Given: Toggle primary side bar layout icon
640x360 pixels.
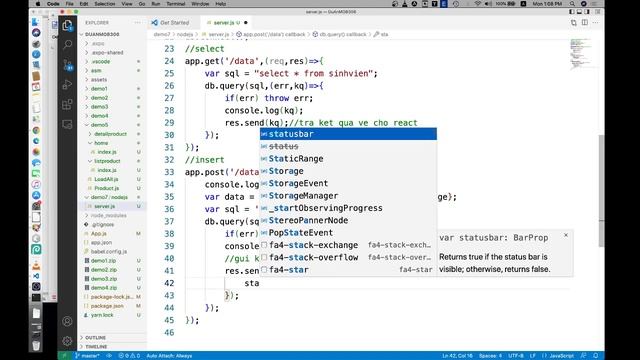Looking at the screenshot, I should (572, 12).
